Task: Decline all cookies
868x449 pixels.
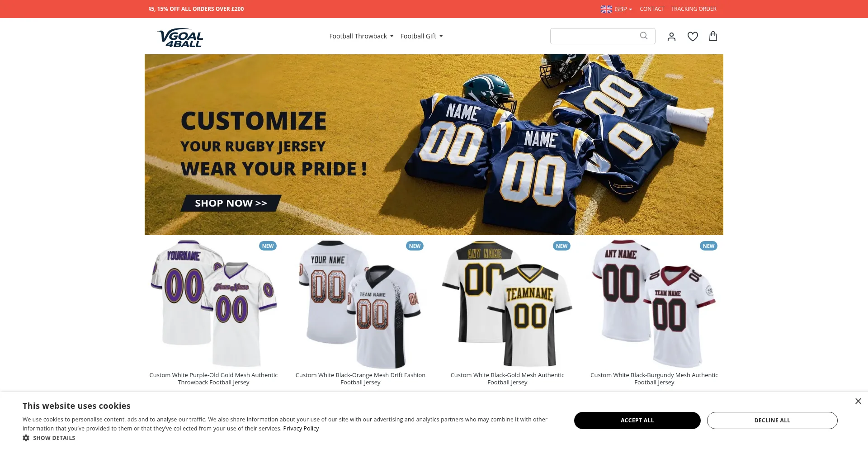Action: (x=772, y=420)
